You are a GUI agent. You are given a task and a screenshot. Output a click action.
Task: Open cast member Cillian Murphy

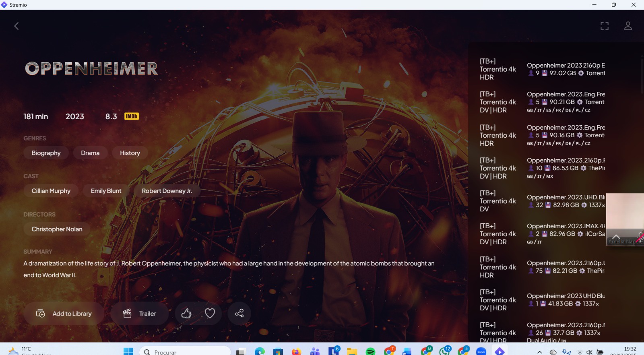click(x=51, y=191)
